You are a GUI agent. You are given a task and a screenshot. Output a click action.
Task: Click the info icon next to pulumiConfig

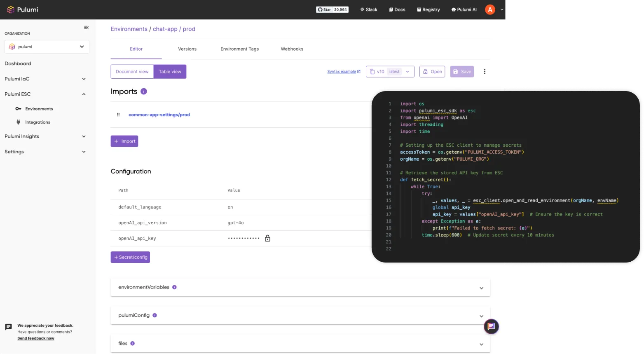[x=155, y=315]
